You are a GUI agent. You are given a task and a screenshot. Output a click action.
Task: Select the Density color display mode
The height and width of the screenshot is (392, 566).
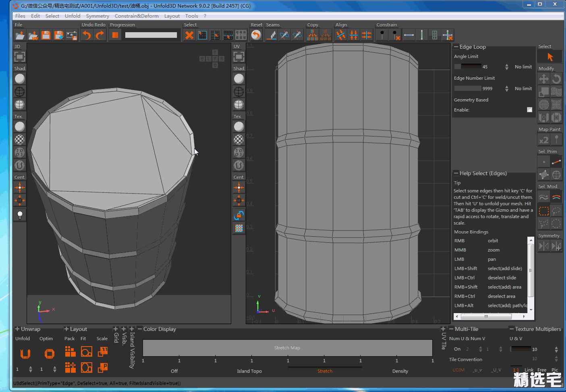click(x=400, y=371)
